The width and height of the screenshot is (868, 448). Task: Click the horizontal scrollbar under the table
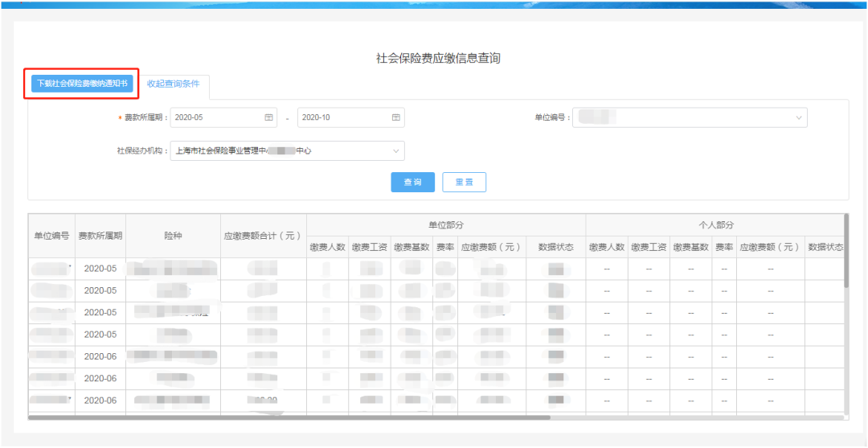(289, 417)
